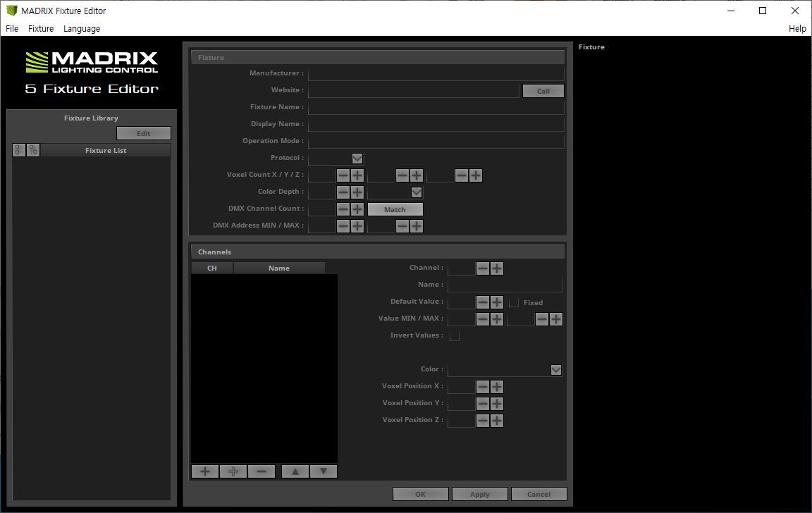Decrease the Value MAX stepper
The image size is (812, 513).
(541, 319)
